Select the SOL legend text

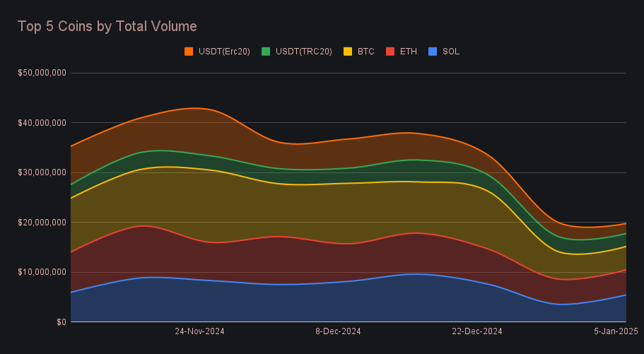click(x=451, y=52)
